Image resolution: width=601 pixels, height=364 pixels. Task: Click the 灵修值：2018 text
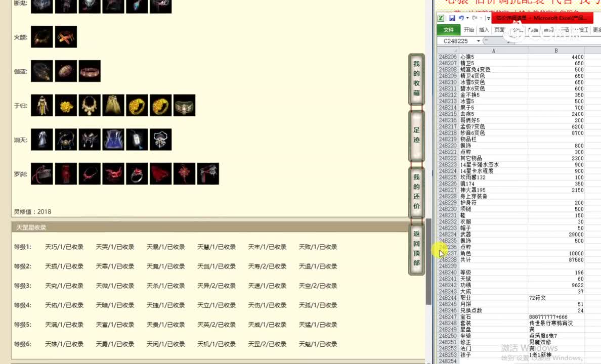32,211
